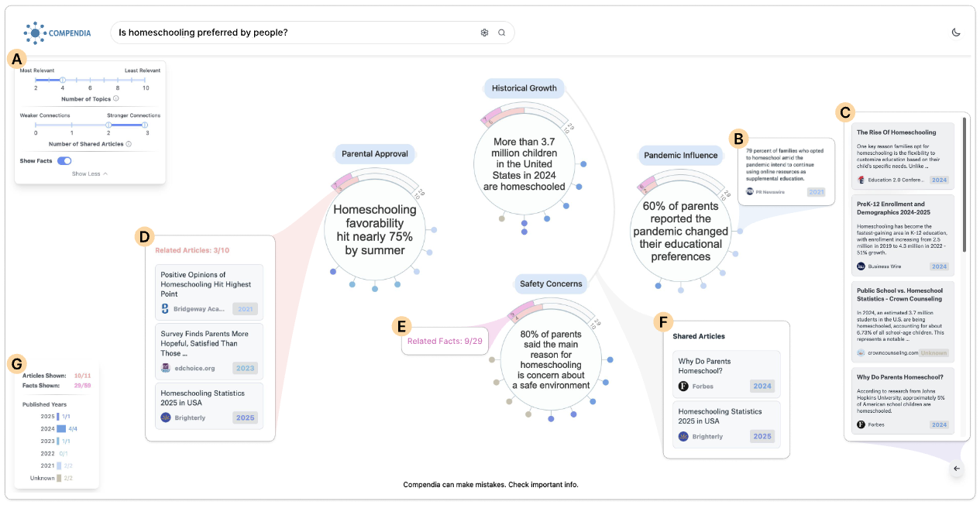Toggle the 2024 published year filter
Screen dimensions: 980x505
(60, 428)
